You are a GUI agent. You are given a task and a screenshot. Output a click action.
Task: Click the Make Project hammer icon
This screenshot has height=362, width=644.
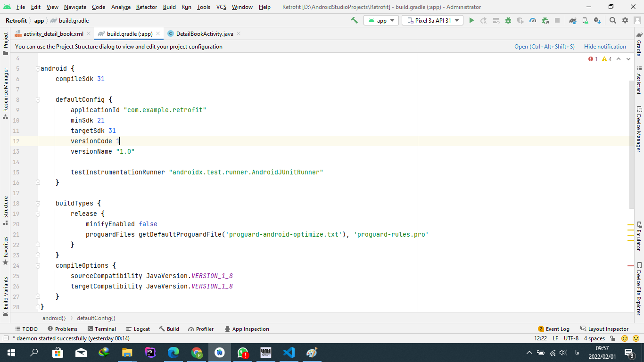point(354,20)
